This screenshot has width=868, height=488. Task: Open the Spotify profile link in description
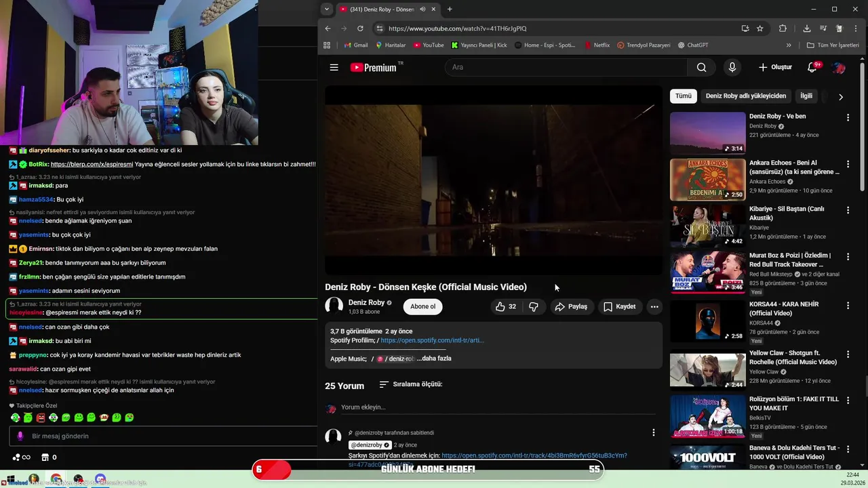(x=432, y=340)
